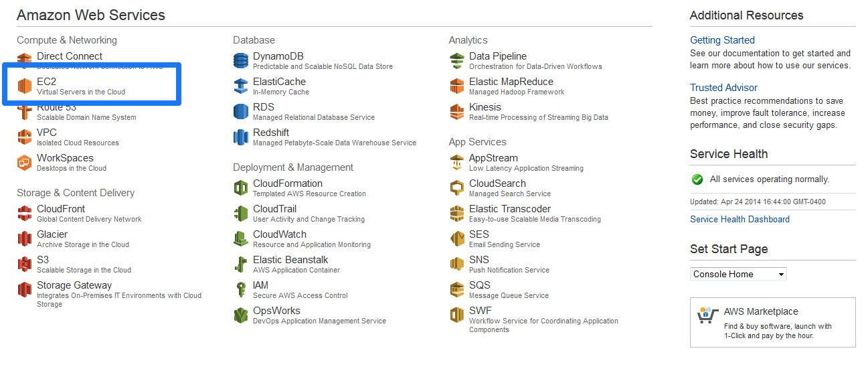Viewport: 868px width, 375px height.
Task: Click the AppStream icon
Action: point(457,163)
